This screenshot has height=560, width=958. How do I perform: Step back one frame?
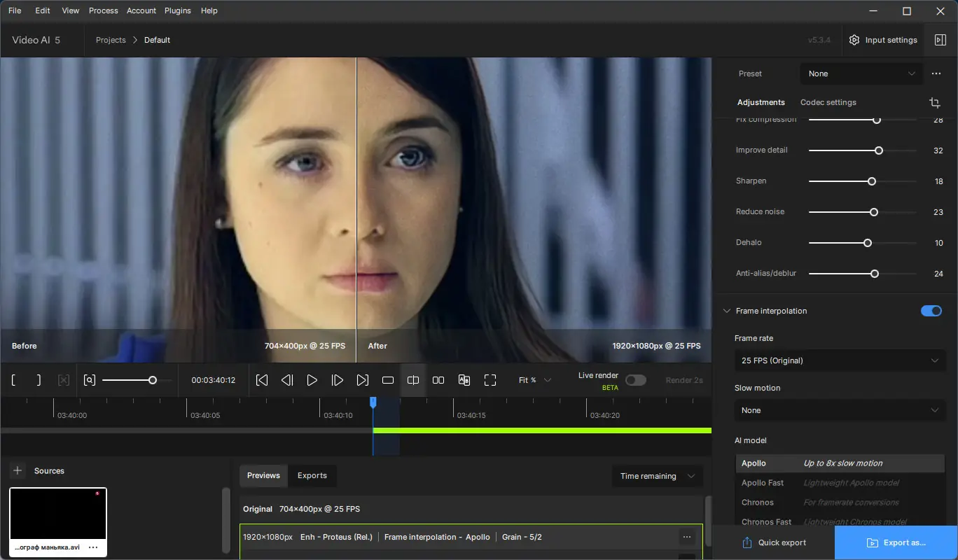coord(287,380)
